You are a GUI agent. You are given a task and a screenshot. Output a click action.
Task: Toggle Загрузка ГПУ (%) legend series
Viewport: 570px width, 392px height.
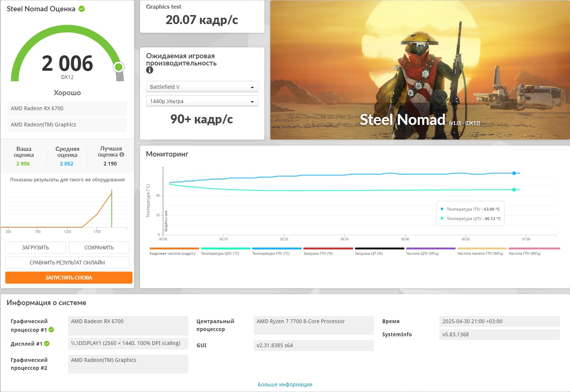[x=328, y=251]
